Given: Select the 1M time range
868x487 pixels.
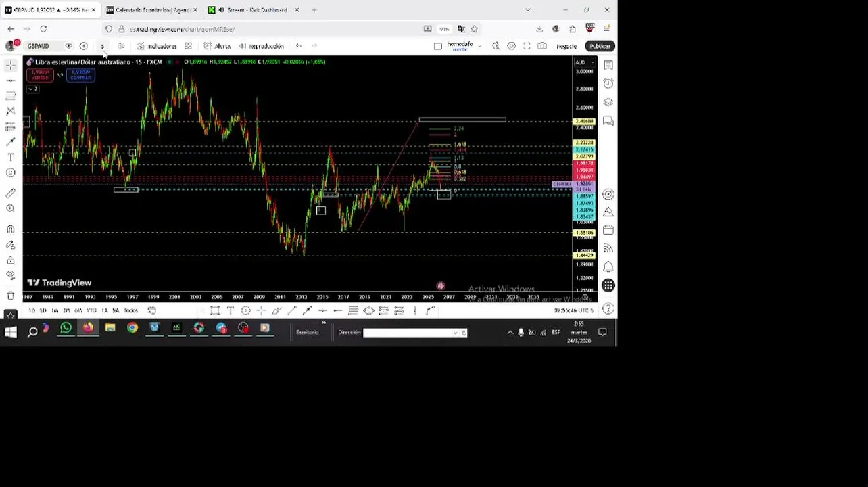Looking at the screenshot, I should 55,310.
